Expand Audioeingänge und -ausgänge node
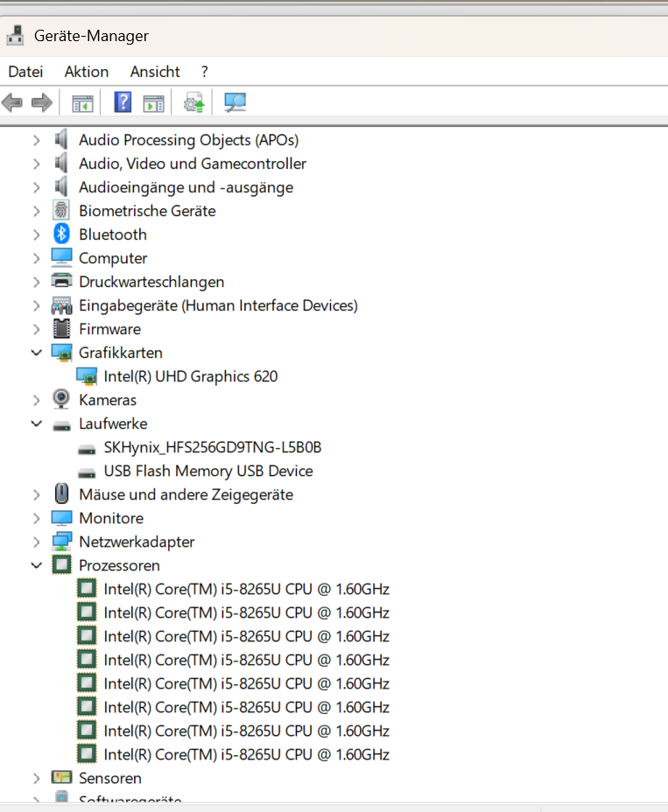Screen dimensions: 668x812 36,187
